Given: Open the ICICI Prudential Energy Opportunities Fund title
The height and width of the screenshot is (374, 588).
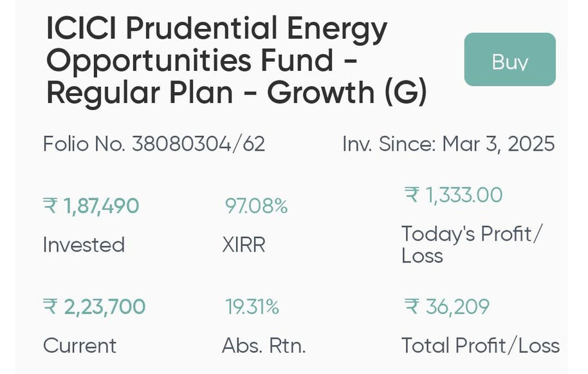Looking at the screenshot, I should 236,61.
